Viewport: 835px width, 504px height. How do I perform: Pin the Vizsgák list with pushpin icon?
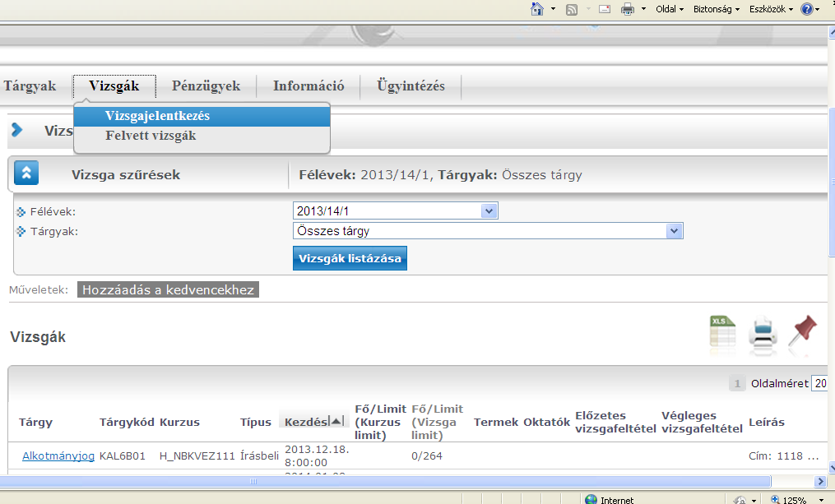tap(803, 332)
